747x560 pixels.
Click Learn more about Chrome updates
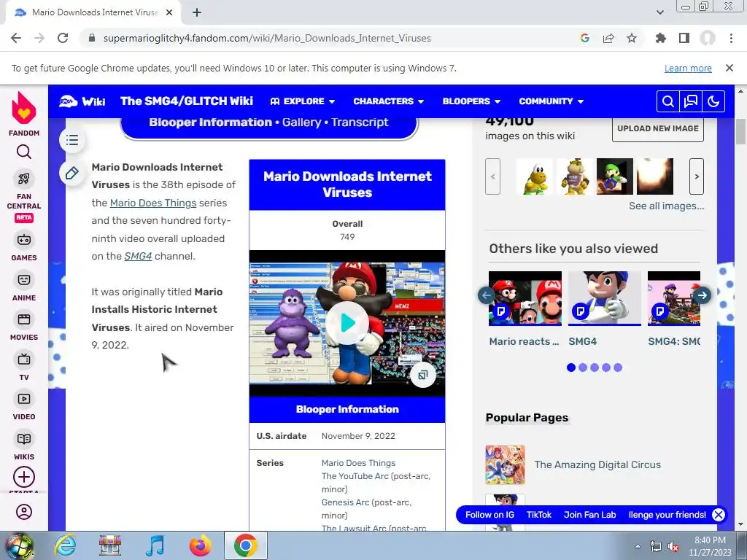688,68
